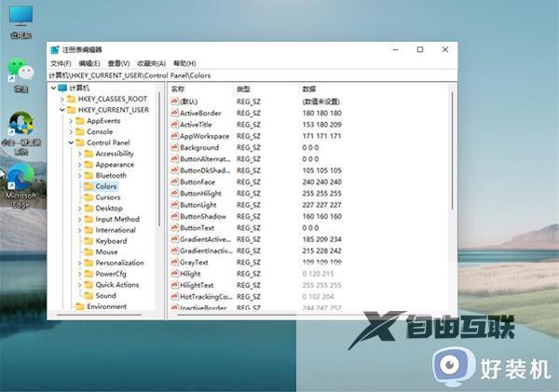Click the ButtonText string value icon
This screenshot has width=559, height=392.
[x=174, y=228]
